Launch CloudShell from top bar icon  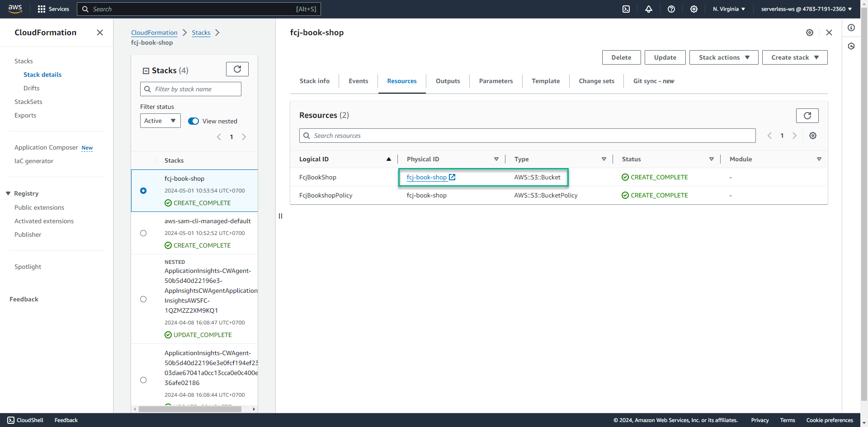tap(626, 9)
